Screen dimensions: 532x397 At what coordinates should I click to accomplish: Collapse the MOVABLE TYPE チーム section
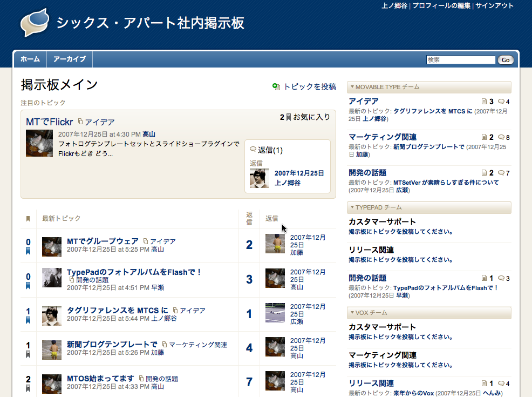click(352, 87)
